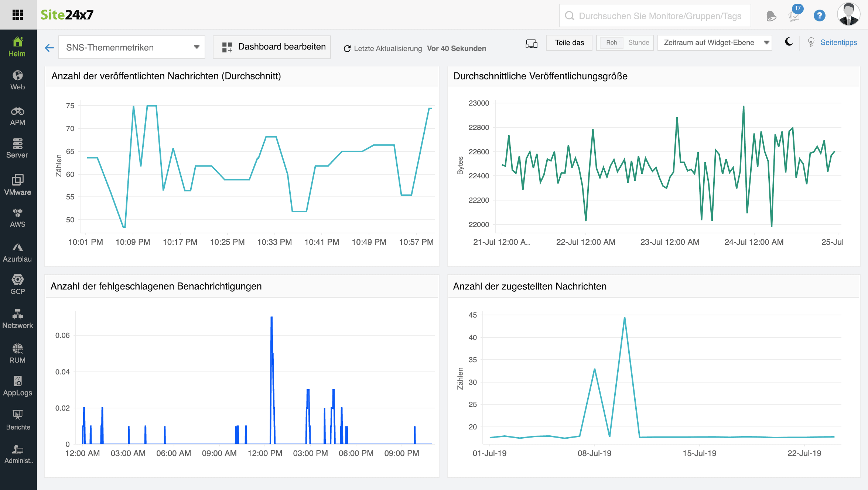868x490 pixels.
Task: Click the refresh icon near Letzte Aktualisierung
Action: tap(347, 49)
